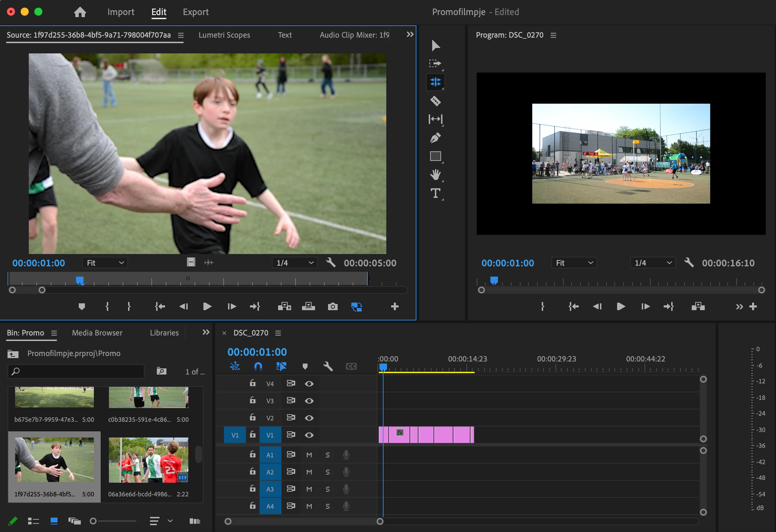Select the Track Select Forward tool
Screen dimensions: 776x532
pos(435,63)
